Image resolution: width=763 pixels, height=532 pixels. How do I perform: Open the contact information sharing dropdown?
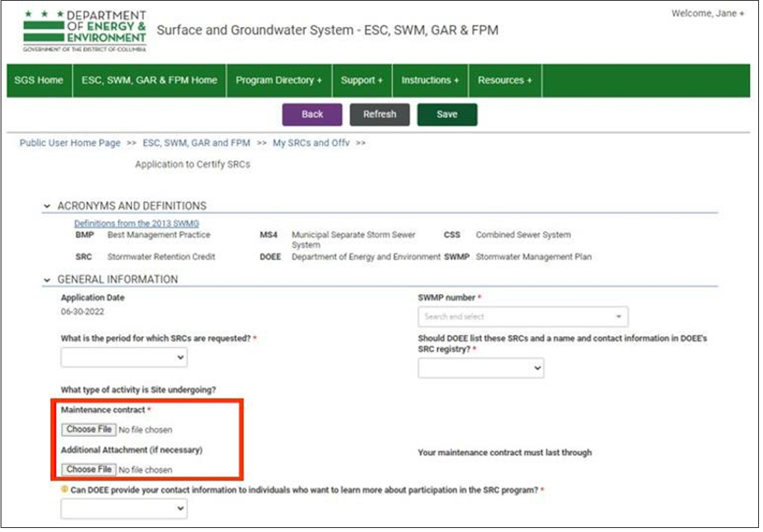124,510
